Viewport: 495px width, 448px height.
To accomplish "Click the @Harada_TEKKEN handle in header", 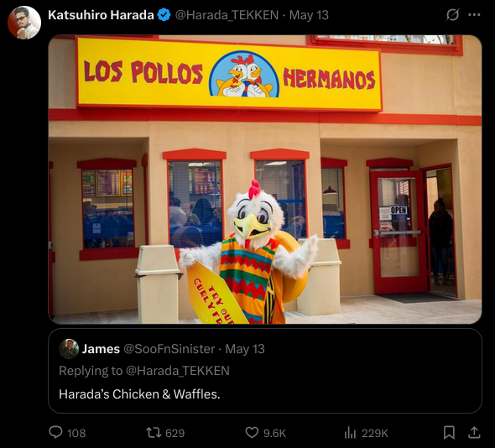I will click(x=227, y=15).
